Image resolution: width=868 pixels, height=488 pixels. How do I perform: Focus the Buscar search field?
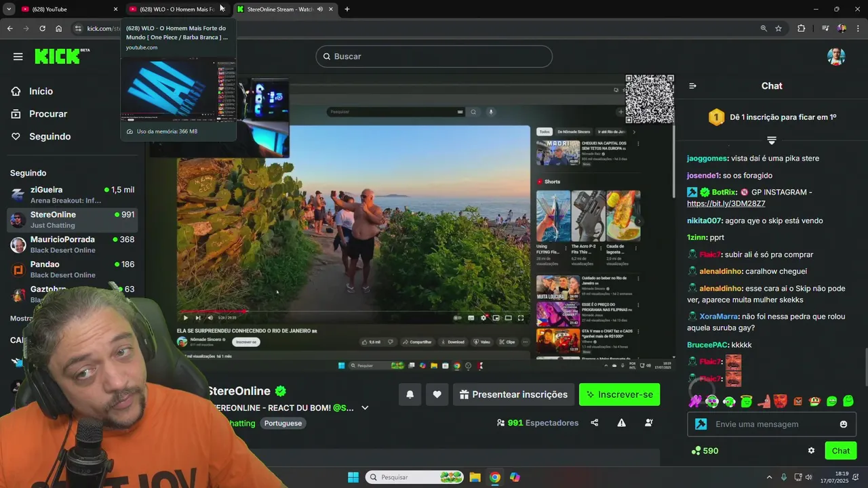pos(434,56)
